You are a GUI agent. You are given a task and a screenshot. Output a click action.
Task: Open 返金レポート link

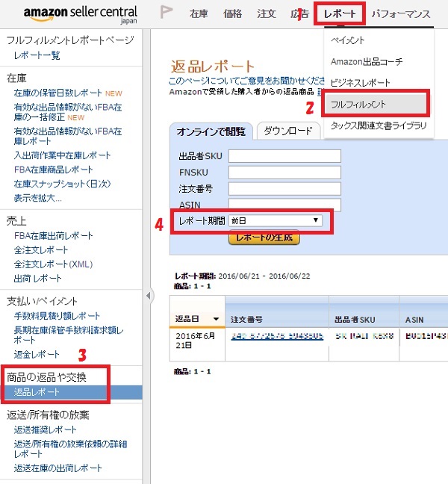pos(37,354)
